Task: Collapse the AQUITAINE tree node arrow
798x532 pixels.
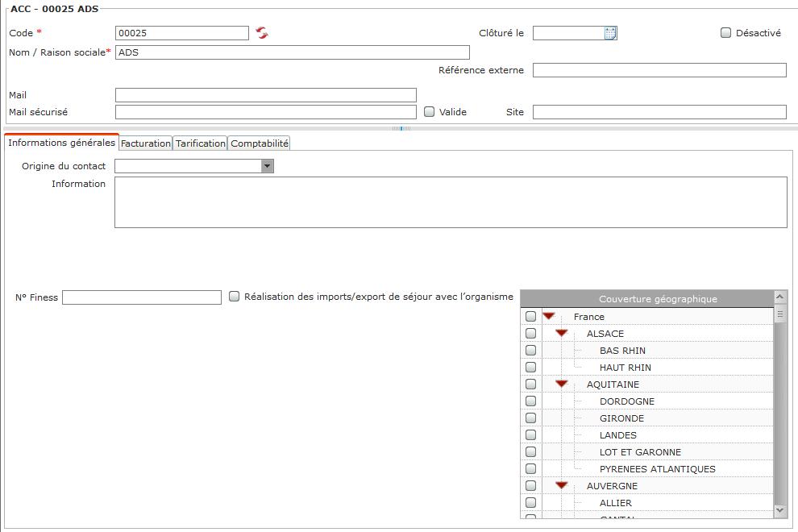Action: (x=561, y=384)
